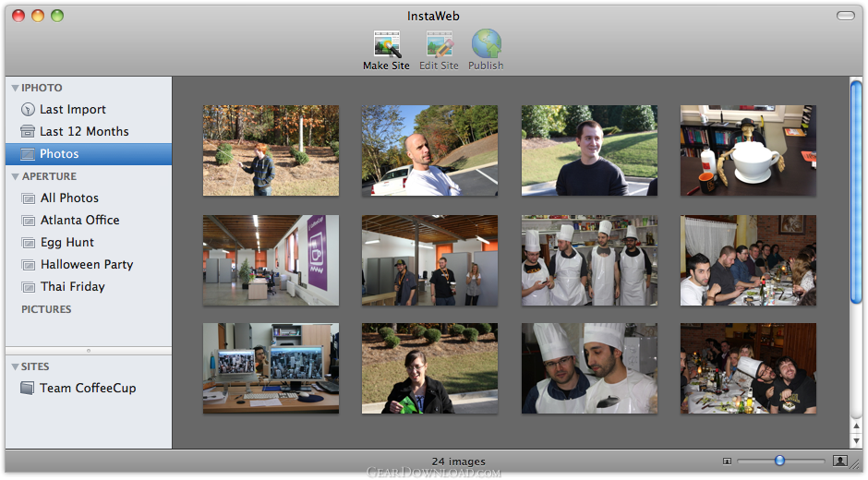Collapse the IPHOTO section triangle
This screenshot has width=868, height=480.
[15, 88]
